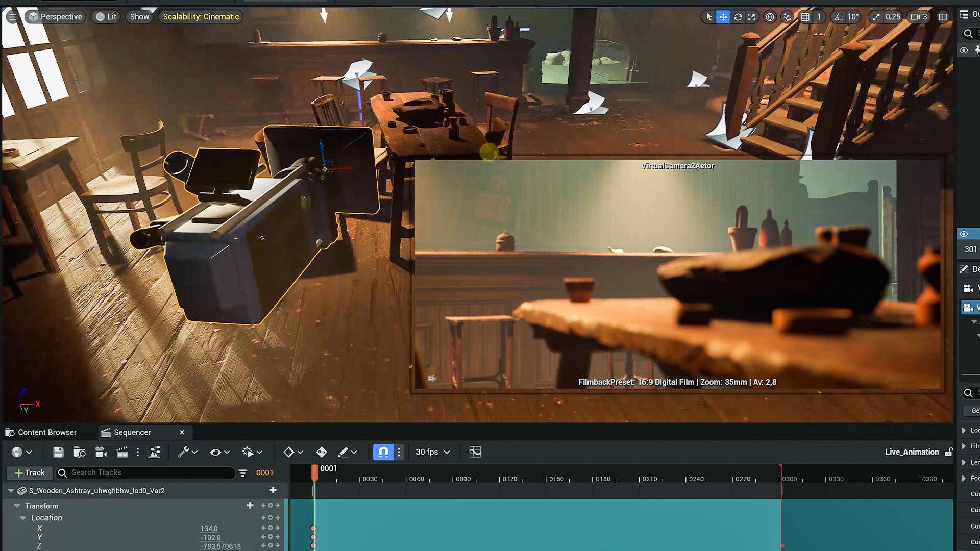Click the Add Track button
980x551 pixels.
[x=30, y=473]
